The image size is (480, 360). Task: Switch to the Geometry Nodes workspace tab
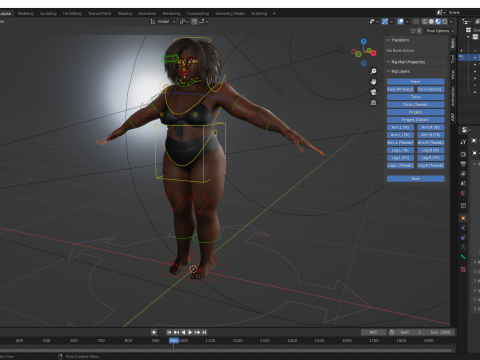point(230,14)
